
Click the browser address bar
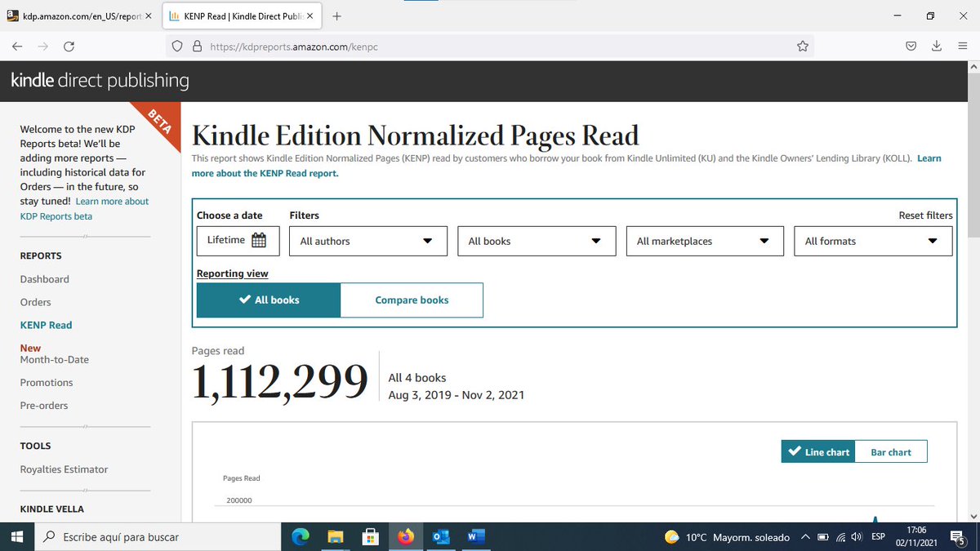490,47
